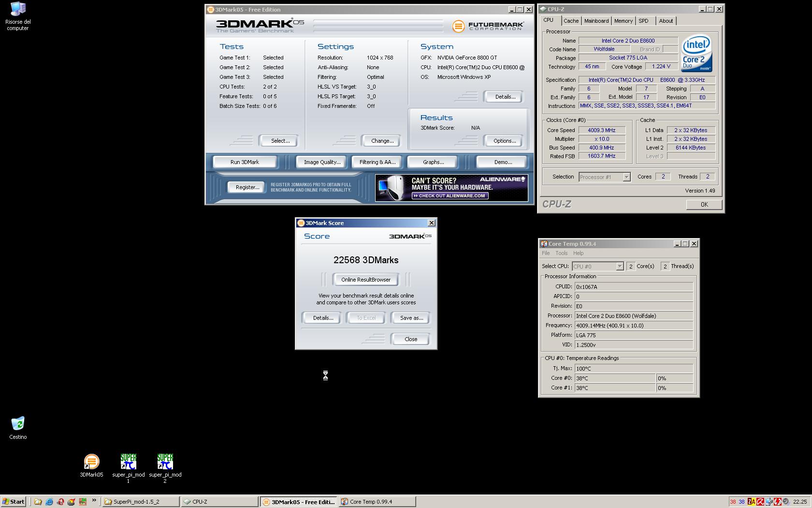Select the super_pi_mod 1 desktop shortcut
The height and width of the screenshot is (508, 812).
pyautogui.click(x=128, y=468)
